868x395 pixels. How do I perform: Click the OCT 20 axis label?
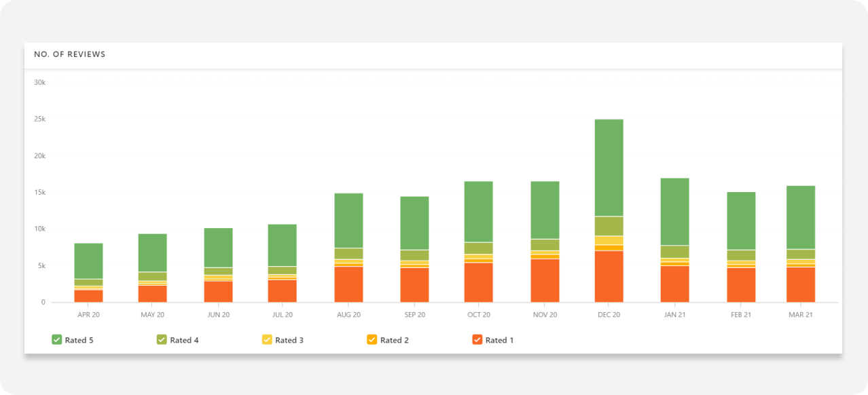[479, 315]
